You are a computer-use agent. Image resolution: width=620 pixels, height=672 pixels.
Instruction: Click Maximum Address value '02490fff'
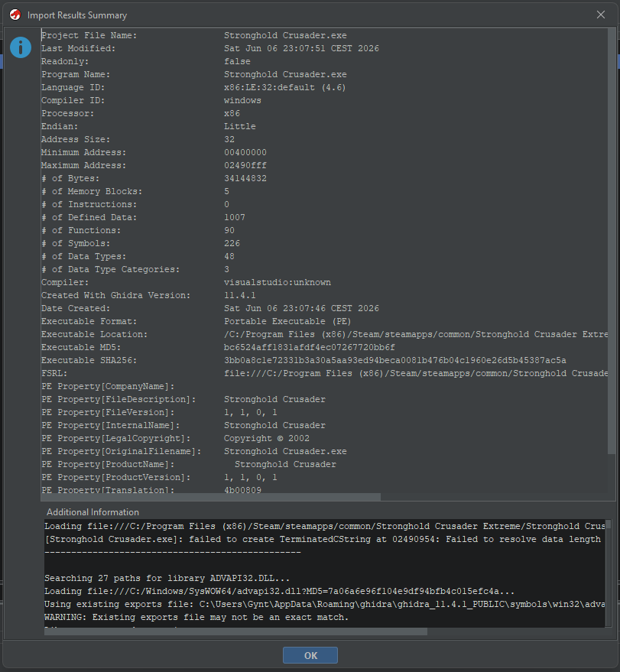[245, 165]
